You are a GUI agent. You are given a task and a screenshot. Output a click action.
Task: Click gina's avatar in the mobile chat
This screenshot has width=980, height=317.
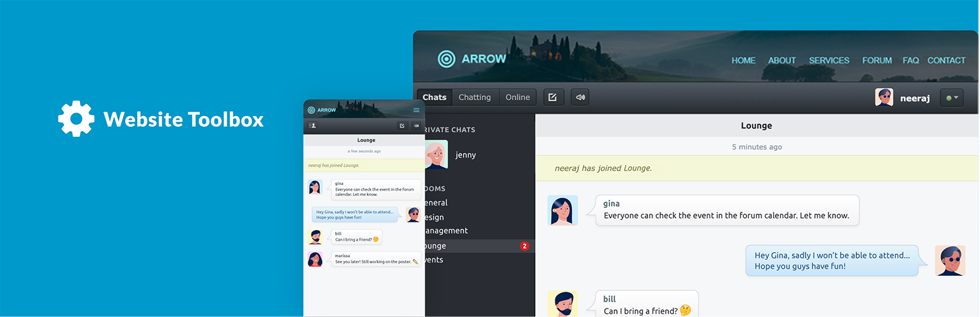[x=315, y=187]
